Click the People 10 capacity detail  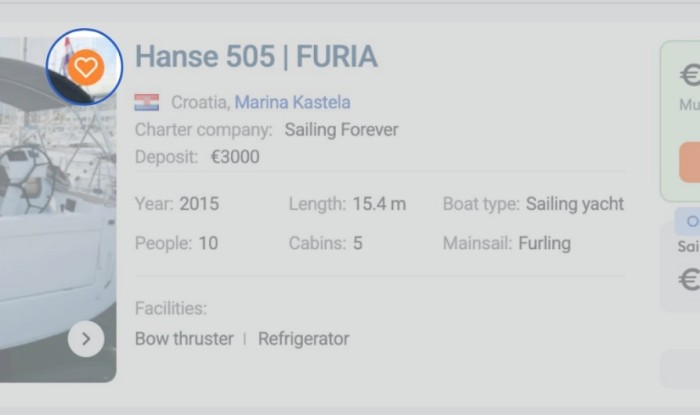click(207, 243)
